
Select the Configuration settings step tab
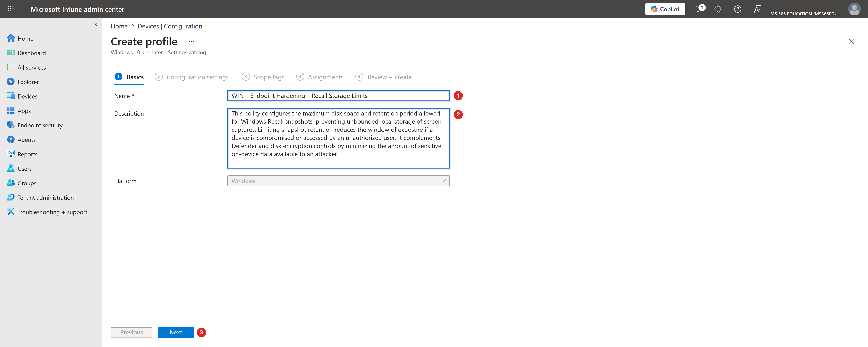point(191,77)
